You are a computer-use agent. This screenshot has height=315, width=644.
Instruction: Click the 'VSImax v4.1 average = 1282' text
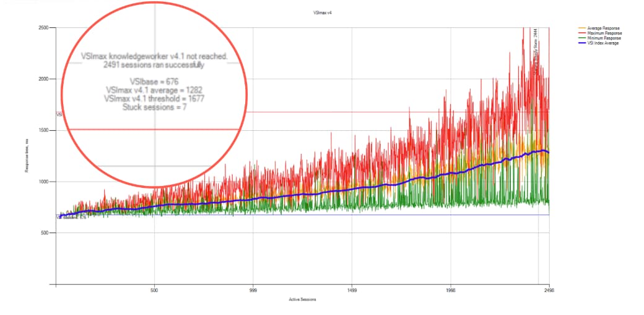coord(154,90)
